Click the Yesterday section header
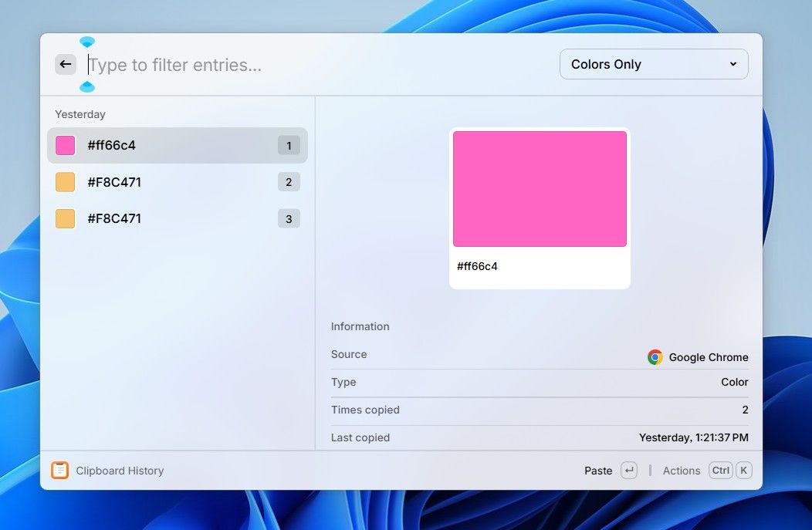This screenshot has height=530, width=812. tap(80, 113)
